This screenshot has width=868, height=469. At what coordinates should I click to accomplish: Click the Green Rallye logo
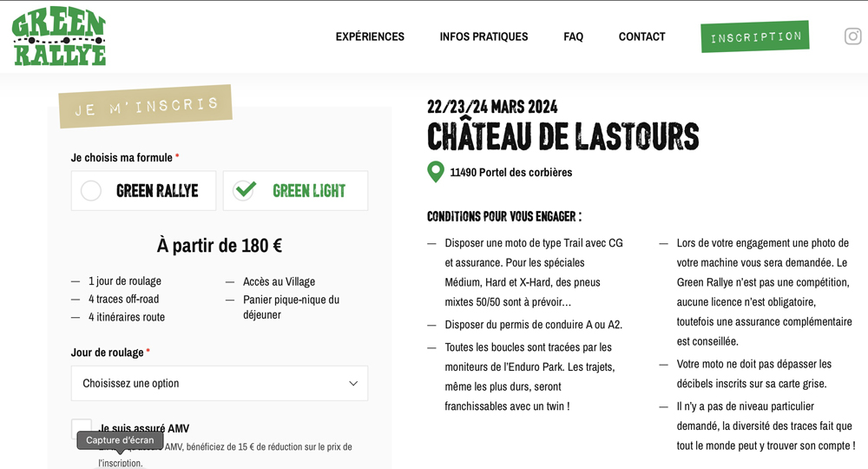point(59,37)
